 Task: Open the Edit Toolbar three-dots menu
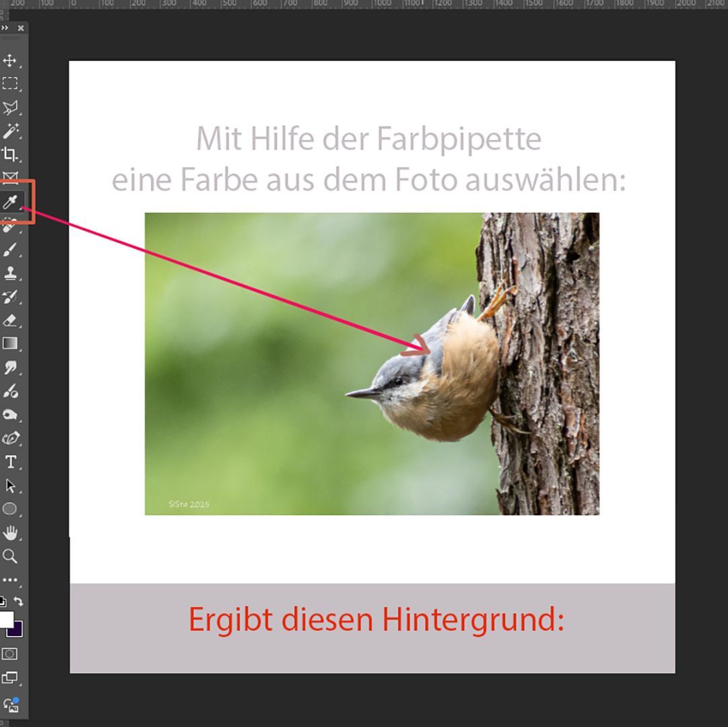coord(10,580)
